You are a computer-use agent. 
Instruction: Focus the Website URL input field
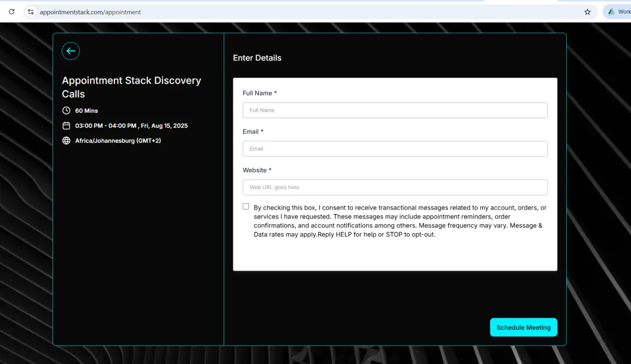point(395,188)
